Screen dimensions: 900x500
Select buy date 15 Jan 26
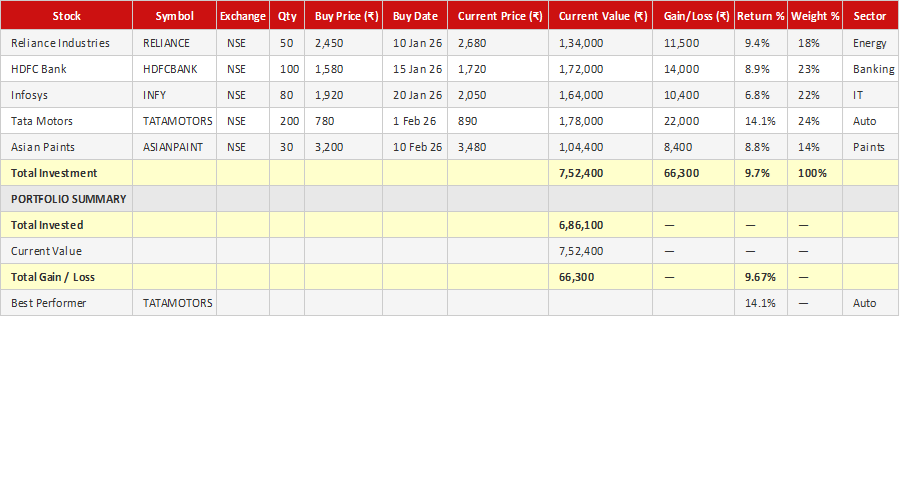coord(415,69)
